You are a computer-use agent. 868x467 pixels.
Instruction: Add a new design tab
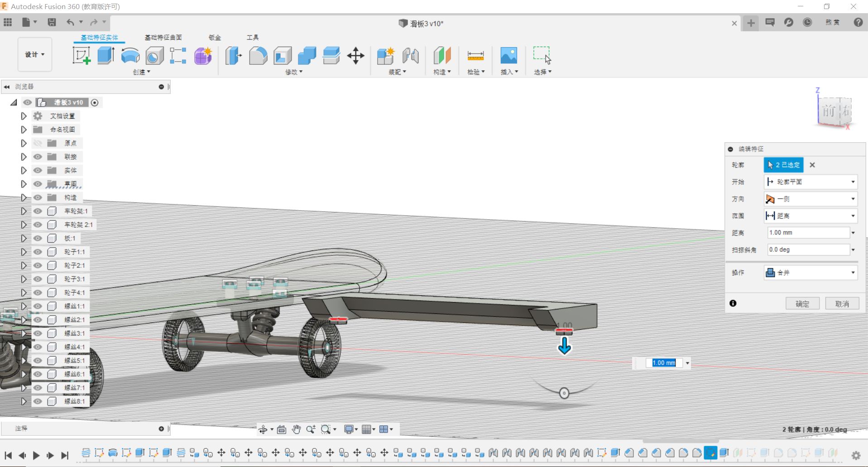point(751,23)
